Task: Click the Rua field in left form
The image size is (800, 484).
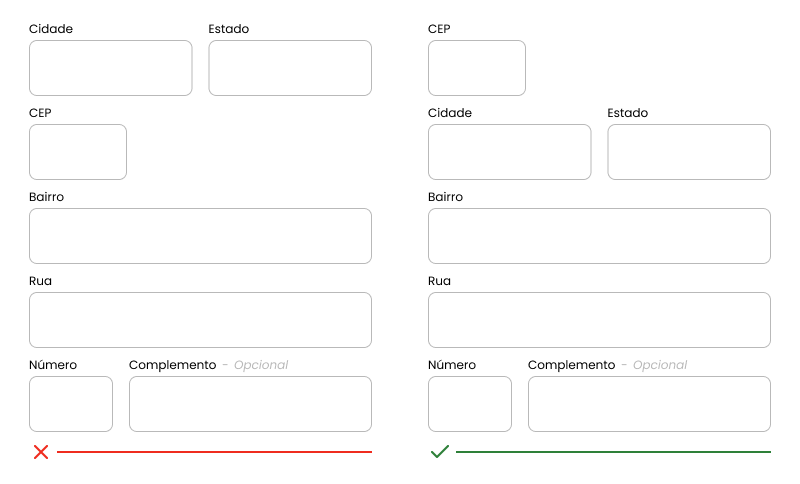Action: 200,320
